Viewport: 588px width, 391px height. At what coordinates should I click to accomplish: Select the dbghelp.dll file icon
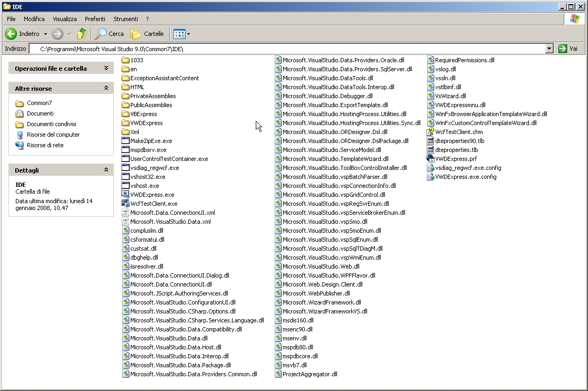(x=126, y=258)
